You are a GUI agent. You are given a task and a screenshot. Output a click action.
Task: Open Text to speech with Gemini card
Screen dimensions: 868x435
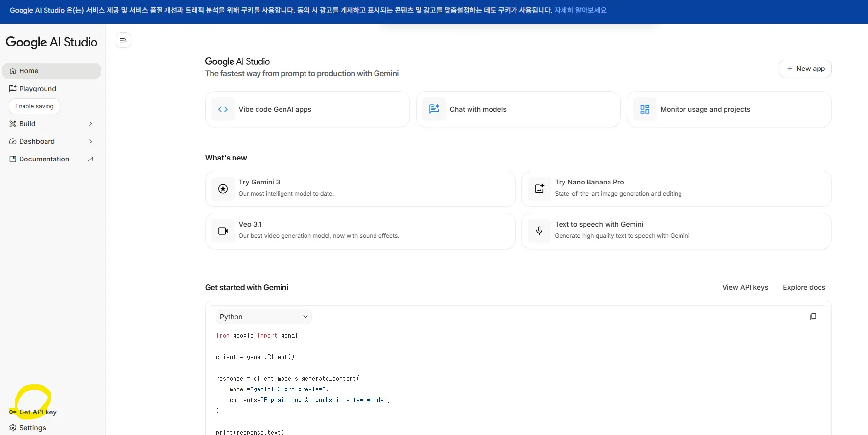pyautogui.click(x=677, y=231)
